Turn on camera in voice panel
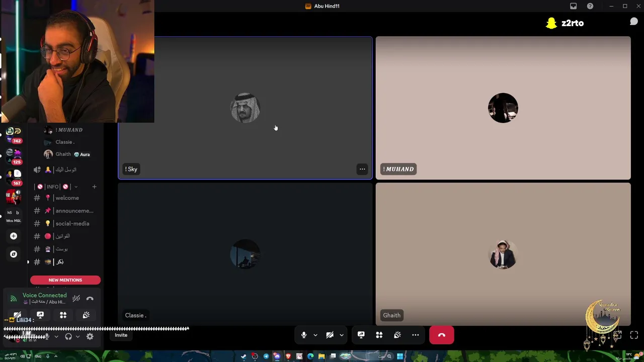The image size is (644, 362). [x=17, y=315]
